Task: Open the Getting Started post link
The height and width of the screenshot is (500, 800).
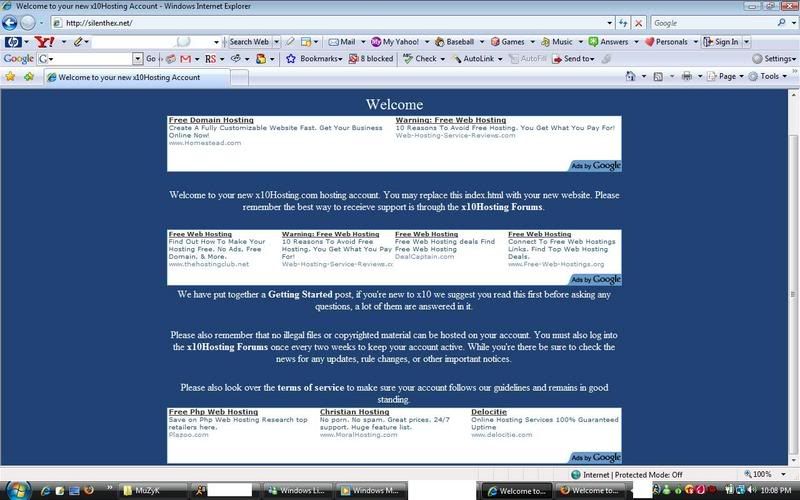Action: (300, 294)
